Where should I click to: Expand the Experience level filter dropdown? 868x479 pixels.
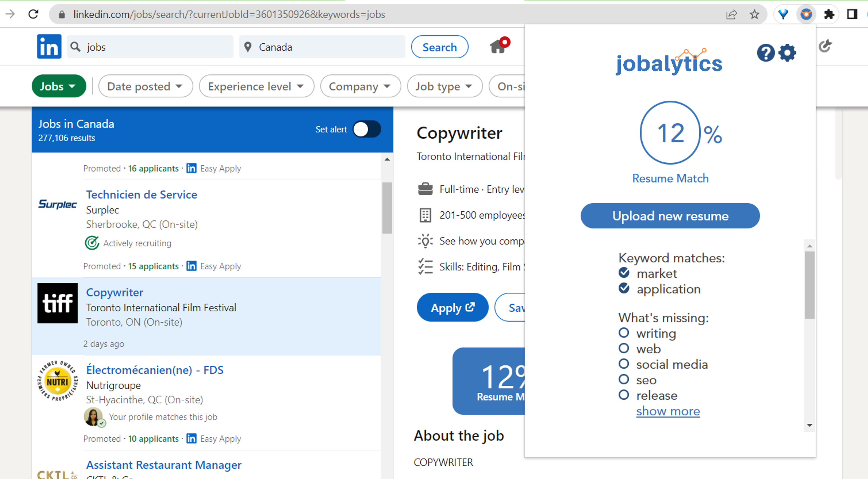pyautogui.click(x=256, y=86)
